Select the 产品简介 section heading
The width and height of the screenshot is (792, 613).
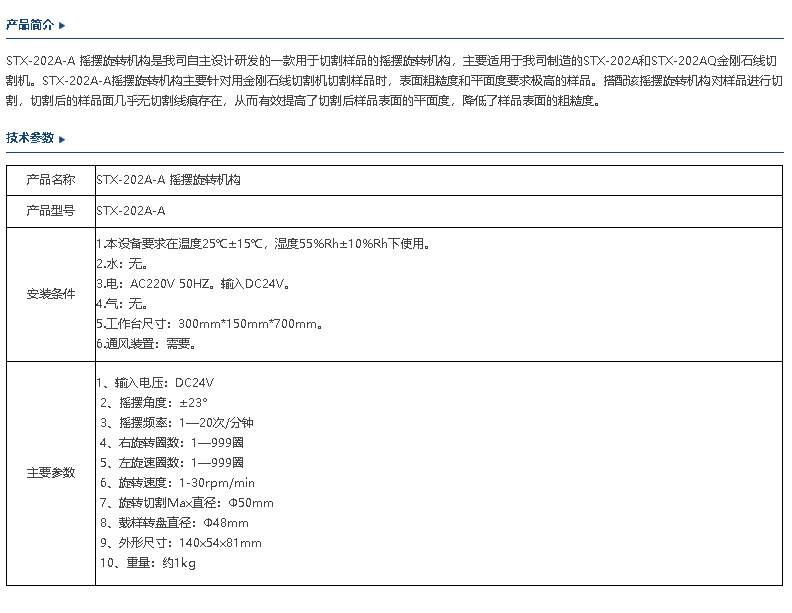[x=30, y=25]
